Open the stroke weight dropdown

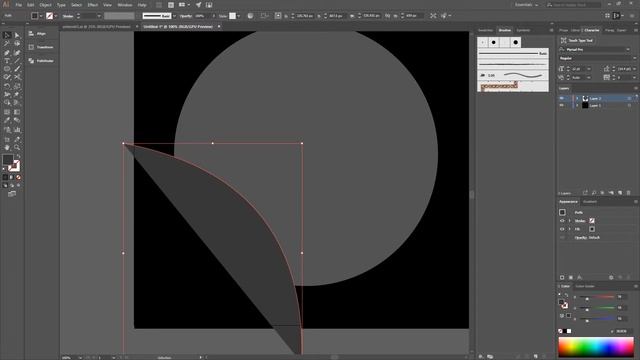[99, 16]
